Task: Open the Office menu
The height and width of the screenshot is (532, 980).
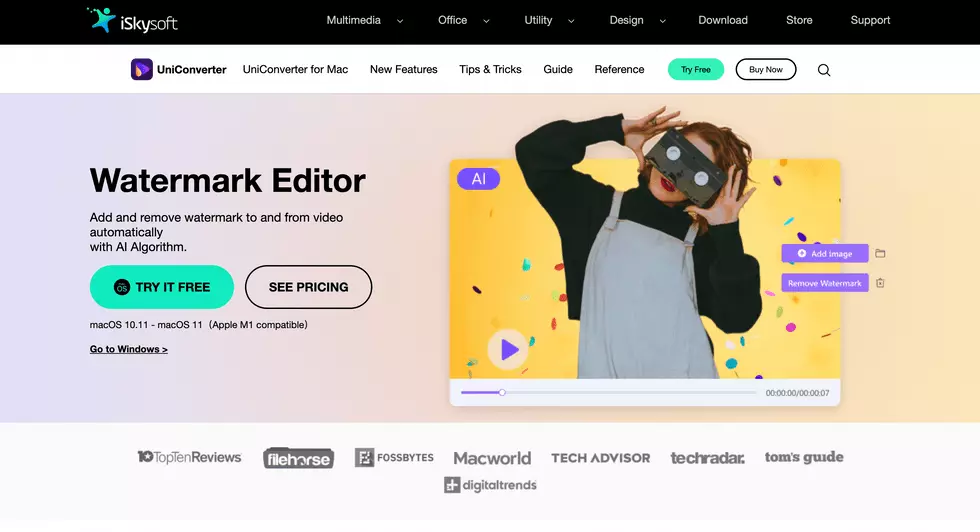Action: click(x=452, y=20)
